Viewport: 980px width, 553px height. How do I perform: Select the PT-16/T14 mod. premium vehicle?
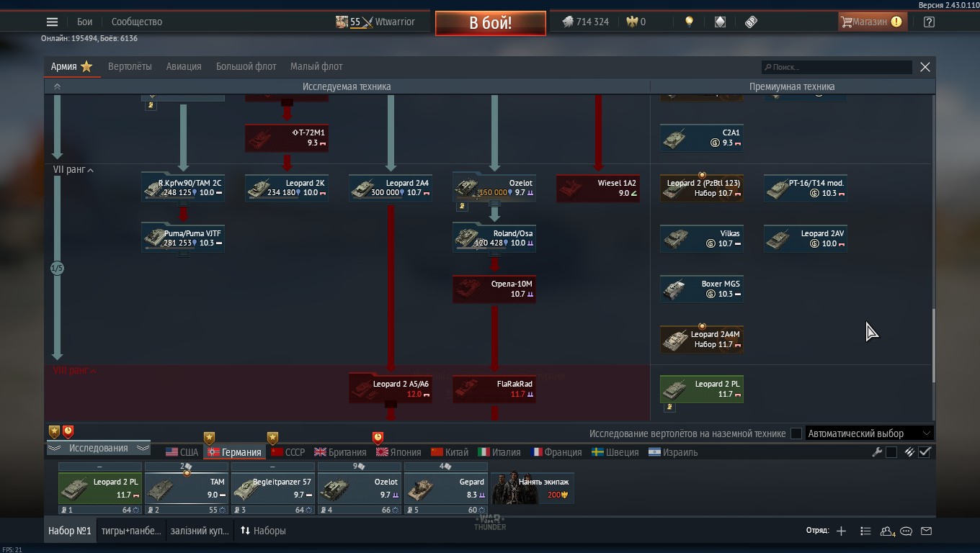click(x=806, y=188)
